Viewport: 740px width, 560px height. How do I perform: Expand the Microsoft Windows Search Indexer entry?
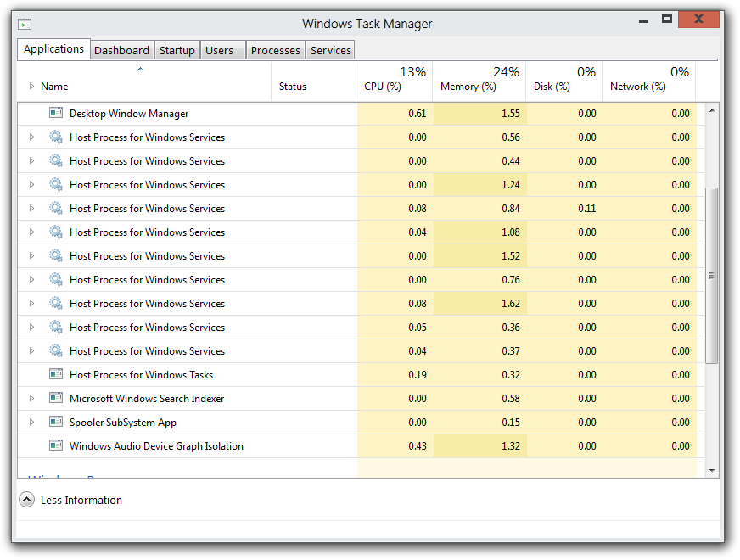[x=32, y=398]
